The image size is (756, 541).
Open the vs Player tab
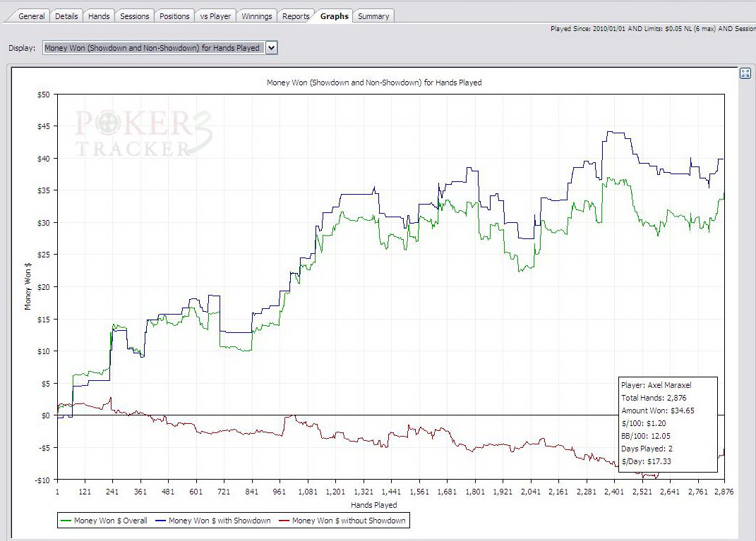215,16
